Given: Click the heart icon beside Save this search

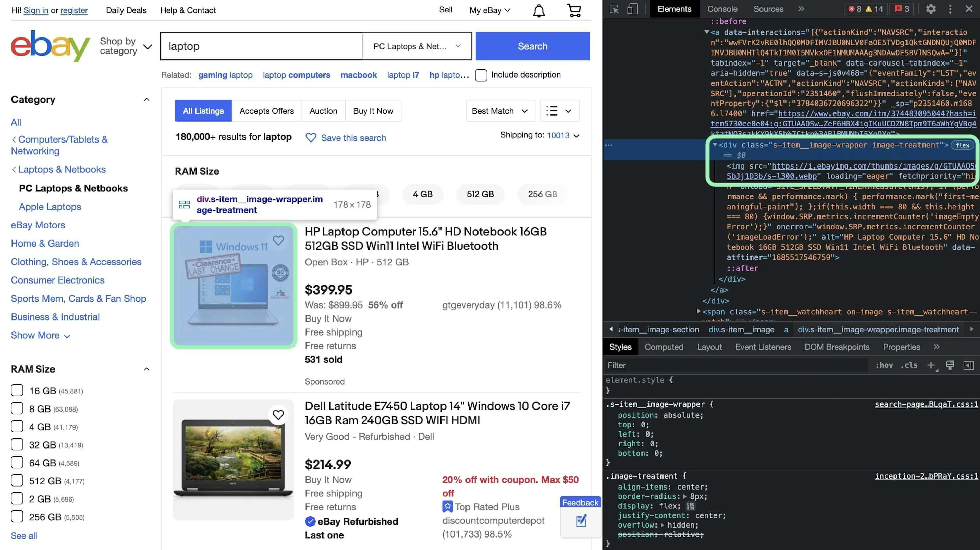Looking at the screenshot, I should pyautogui.click(x=311, y=138).
